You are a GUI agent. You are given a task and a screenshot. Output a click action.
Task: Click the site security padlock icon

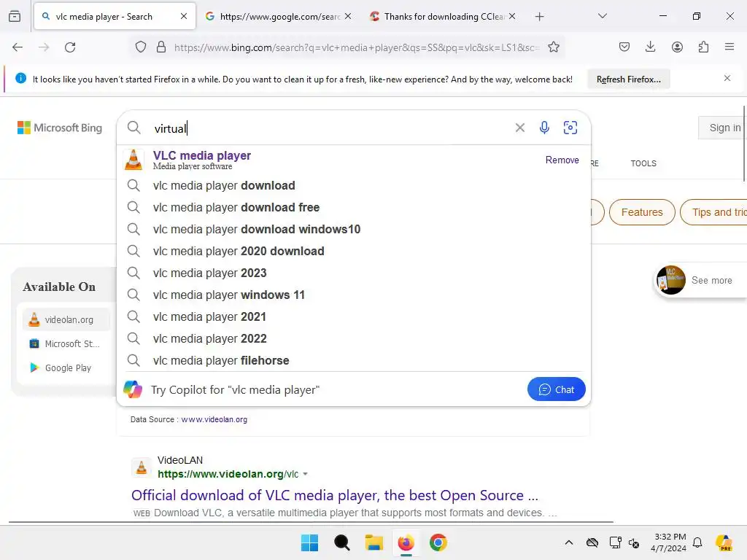pyautogui.click(x=161, y=47)
